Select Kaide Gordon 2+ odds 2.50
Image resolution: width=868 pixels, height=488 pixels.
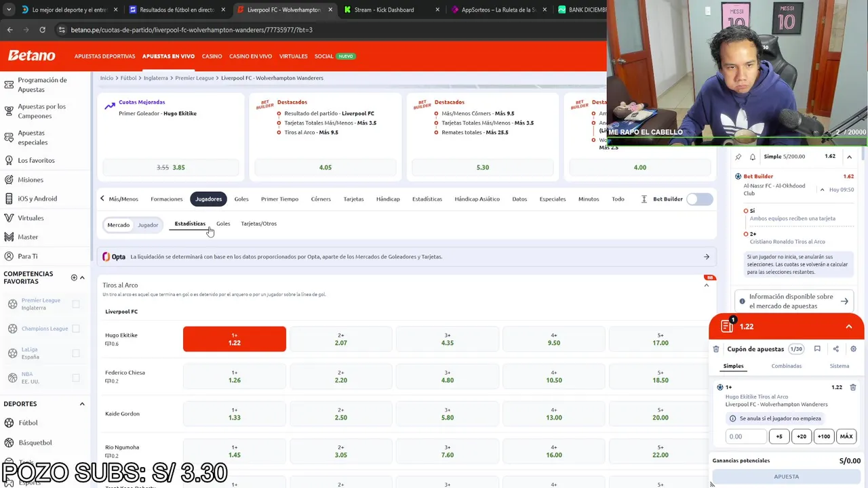click(x=341, y=413)
